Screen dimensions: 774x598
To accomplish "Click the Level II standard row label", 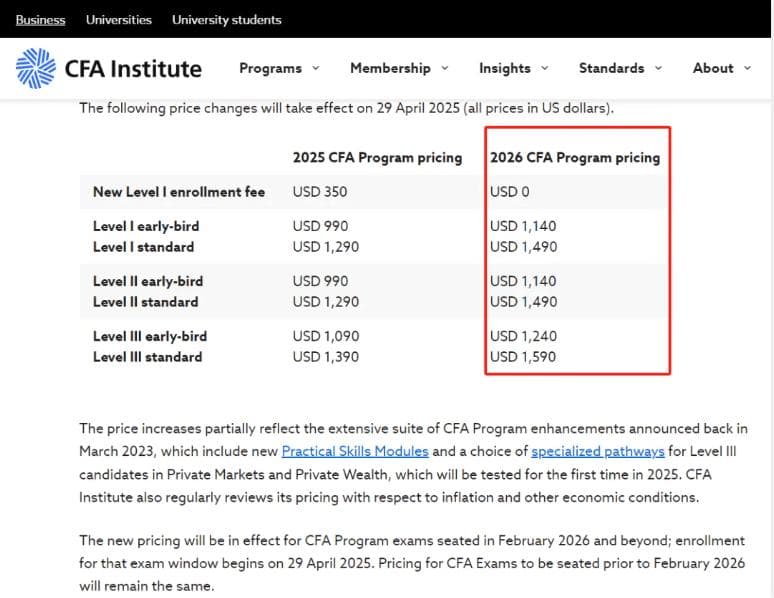I will click(x=146, y=302).
